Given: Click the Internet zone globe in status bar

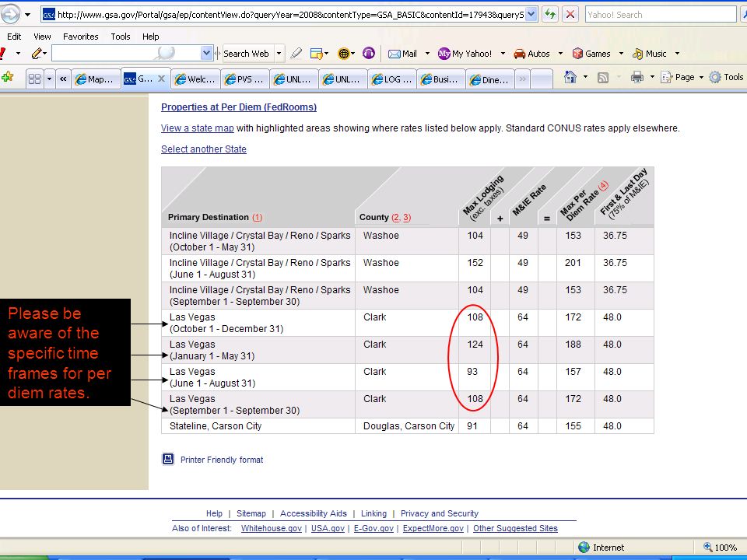Looking at the screenshot, I should coord(584,548).
